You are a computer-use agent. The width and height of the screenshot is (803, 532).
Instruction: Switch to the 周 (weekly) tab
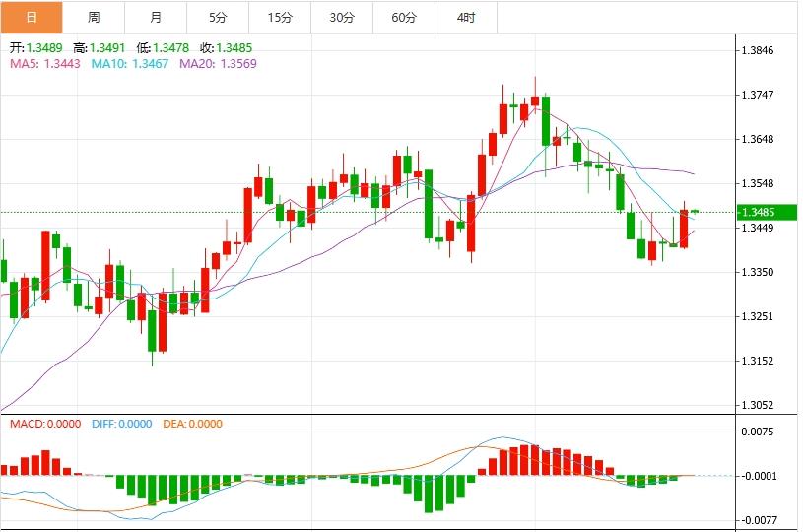pos(93,18)
